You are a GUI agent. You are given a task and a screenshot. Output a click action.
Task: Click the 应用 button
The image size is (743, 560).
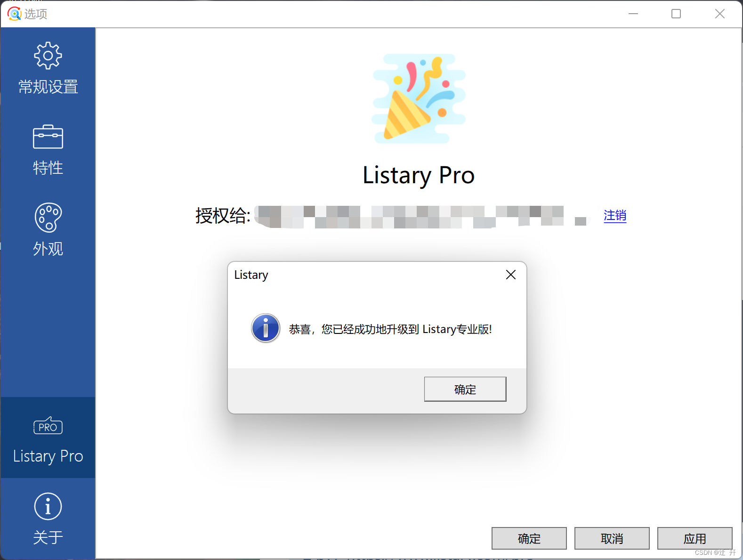pyautogui.click(x=695, y=538)
